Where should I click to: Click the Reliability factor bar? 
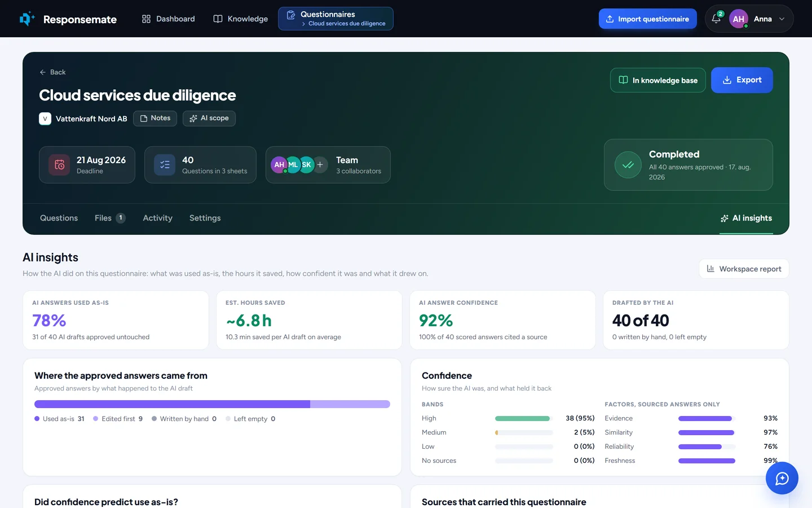[x=707, y=446]
